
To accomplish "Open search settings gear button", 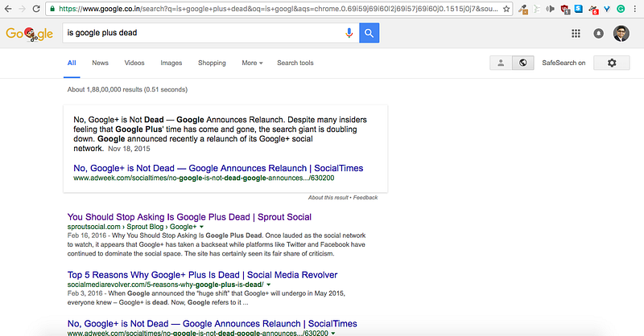I will [612, 63].
